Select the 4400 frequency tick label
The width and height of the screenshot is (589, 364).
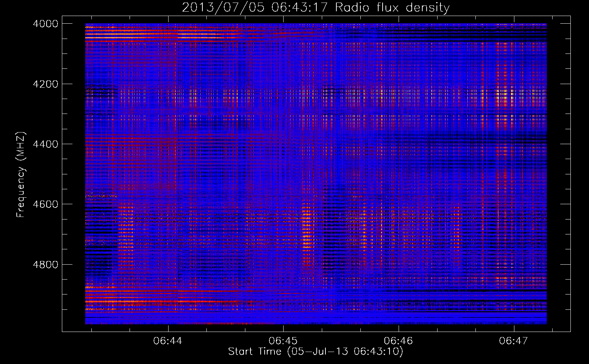click(x=46, y=144)
